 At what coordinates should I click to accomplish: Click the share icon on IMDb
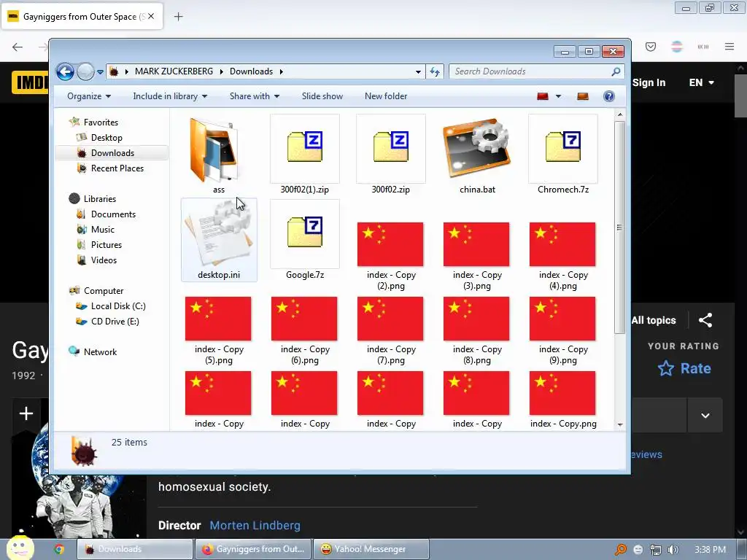coord(705,321)
